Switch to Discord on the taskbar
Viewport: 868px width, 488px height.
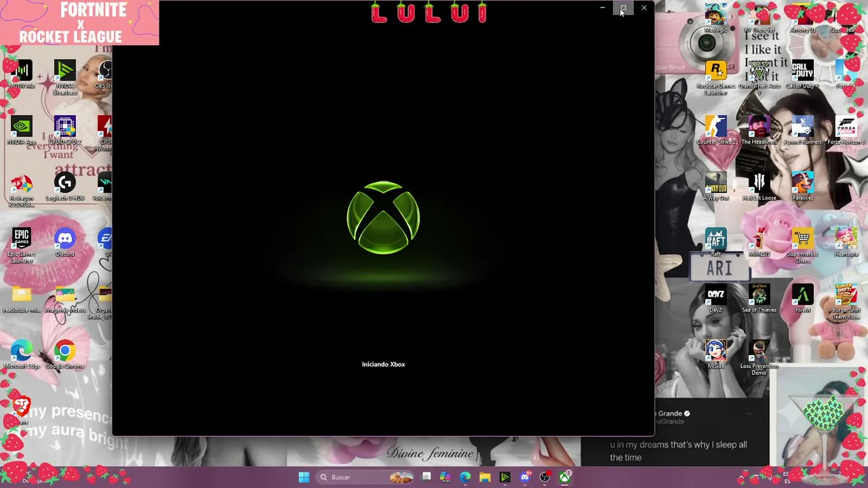click(525, 477)
